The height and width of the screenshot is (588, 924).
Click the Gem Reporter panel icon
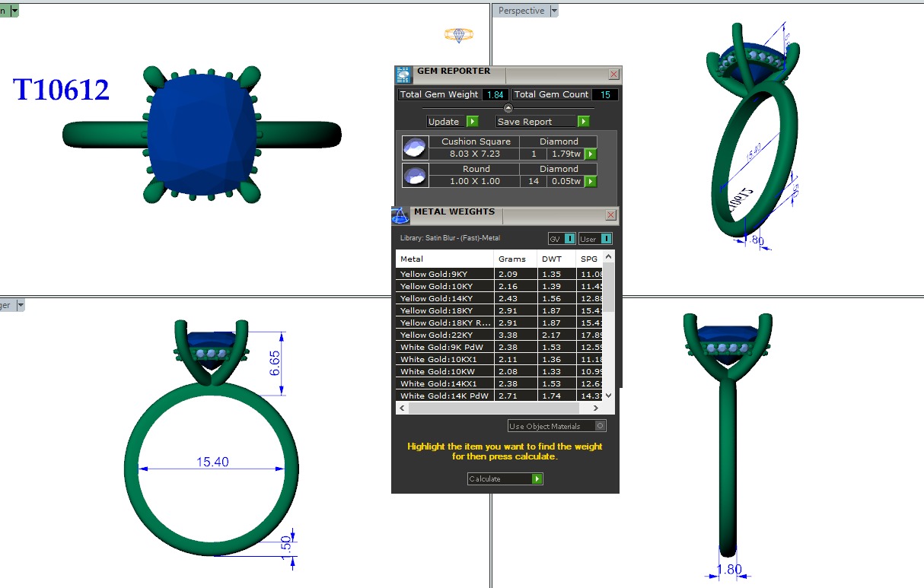point(403,75)
